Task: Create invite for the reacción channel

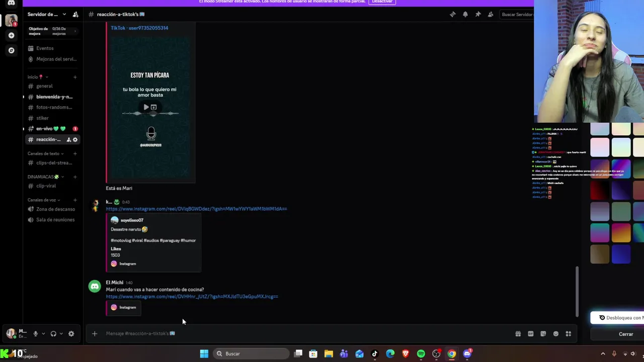Action: pyautogui.click(x=69, y=140)
